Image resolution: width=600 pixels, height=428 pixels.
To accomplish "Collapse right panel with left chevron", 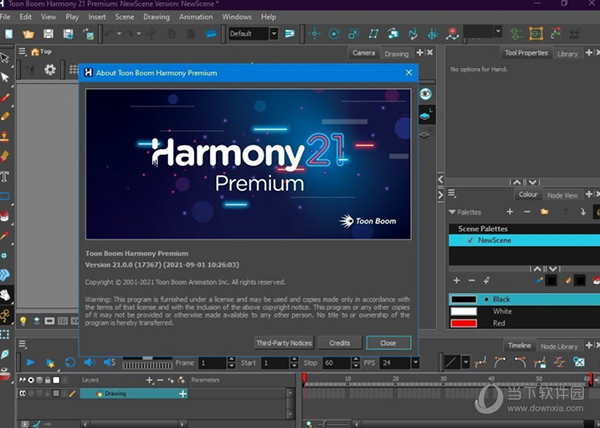I will [440, 179].
